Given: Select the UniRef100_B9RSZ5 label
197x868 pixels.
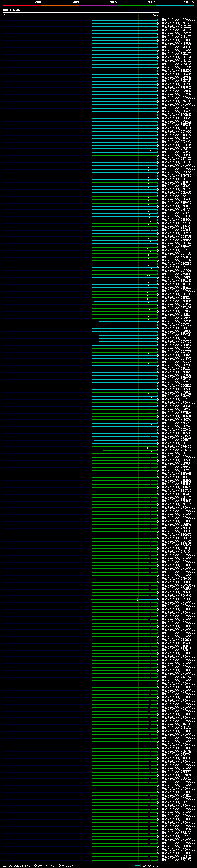Looking at the screenshot, I should pyautogui.click(x=176, y=54).
